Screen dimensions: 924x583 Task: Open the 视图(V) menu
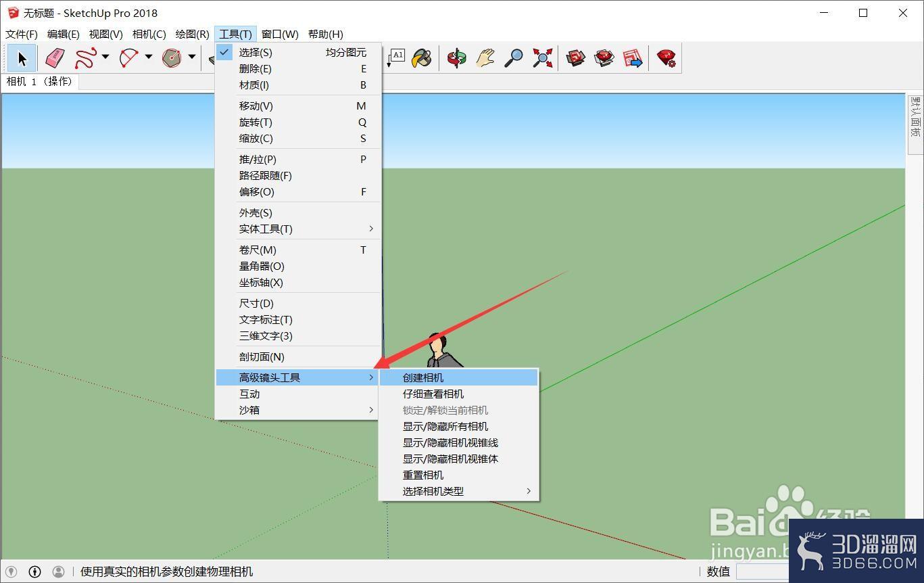106,34
